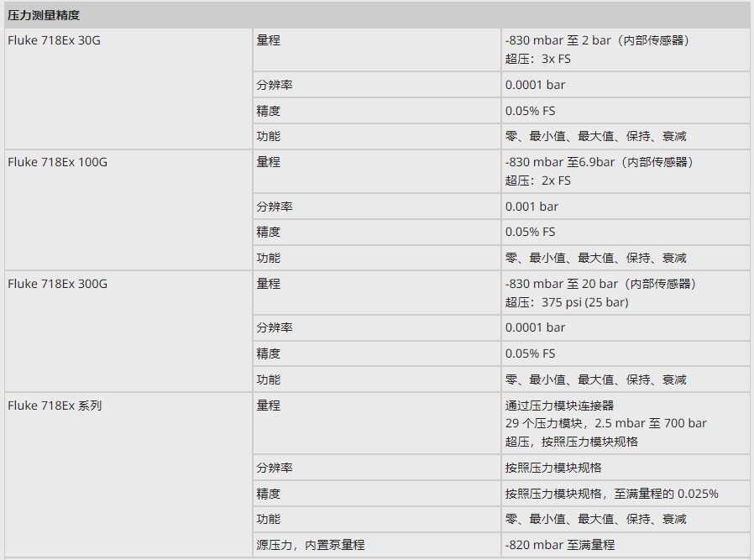Click the 超压：375 psi (25 bar) text
This screenshot has height=560, width=754.
tap(567, 302)
